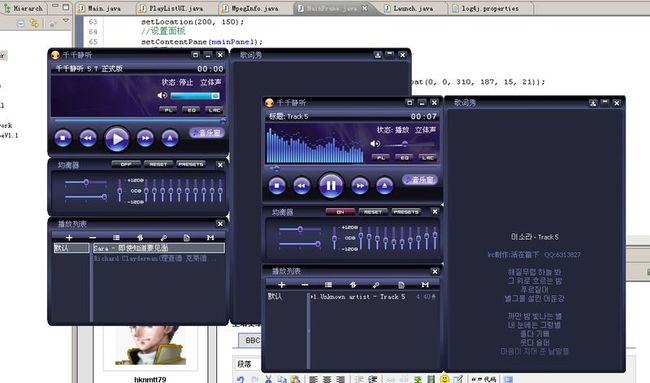Start playback in the stopped player

pos(116,138)
